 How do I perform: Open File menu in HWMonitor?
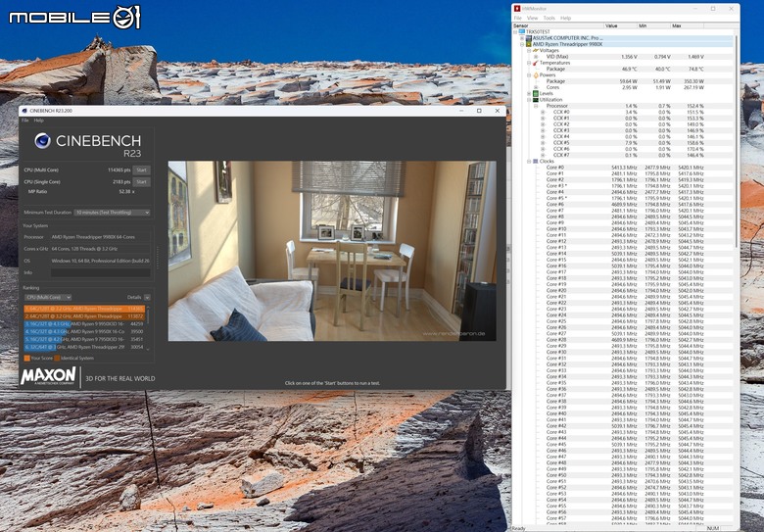(518, 18)
